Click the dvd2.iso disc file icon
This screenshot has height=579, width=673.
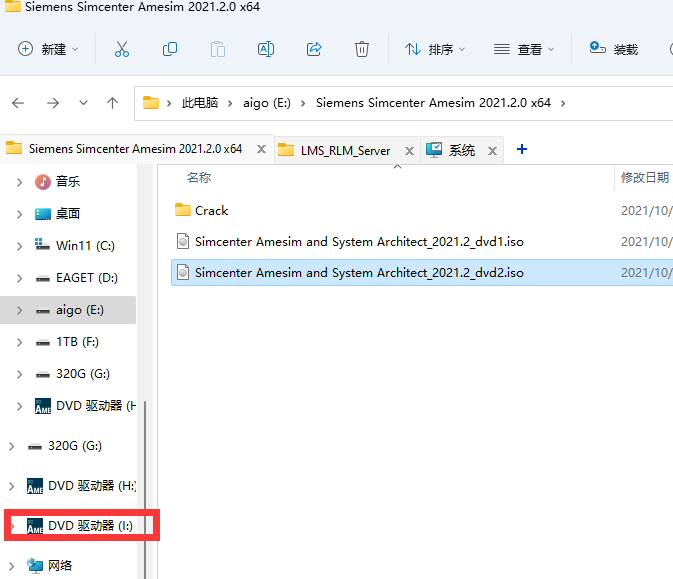click(x=183, y=272)
